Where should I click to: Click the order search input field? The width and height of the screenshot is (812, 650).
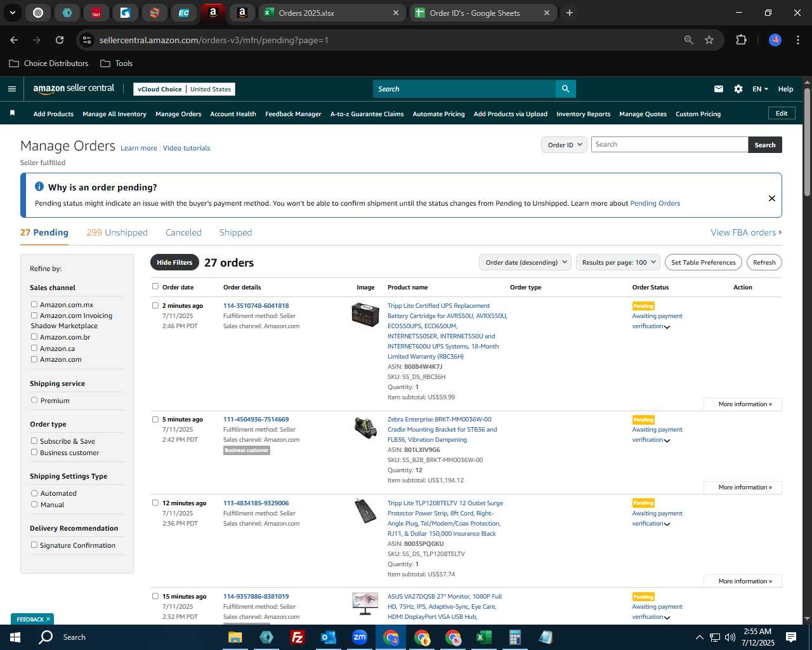[x=669, y=145]
